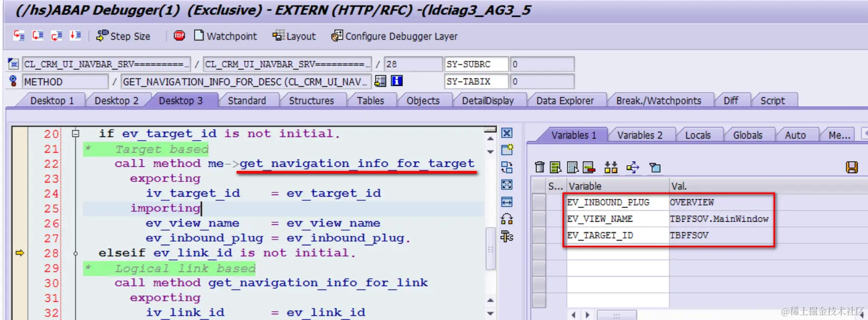Switch to the Variables 2 tab

pyautogui.click(x=639, y=135)
